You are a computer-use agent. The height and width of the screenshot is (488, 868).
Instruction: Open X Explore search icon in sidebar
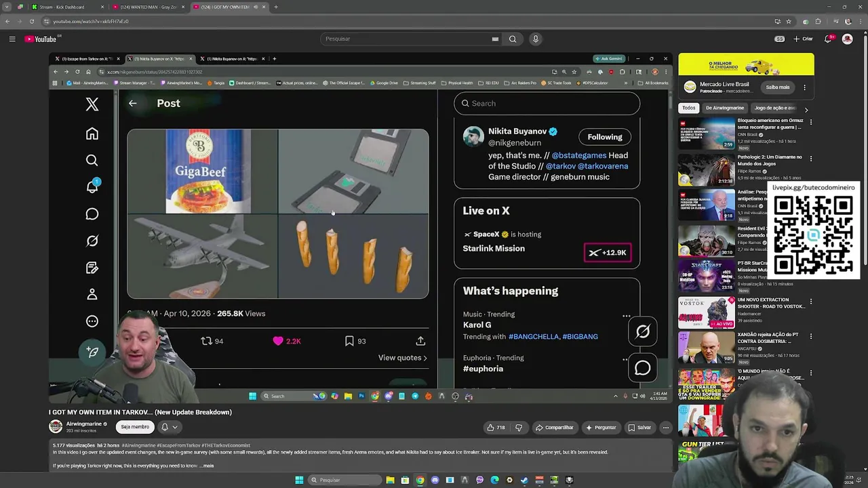tap(92, 161)
